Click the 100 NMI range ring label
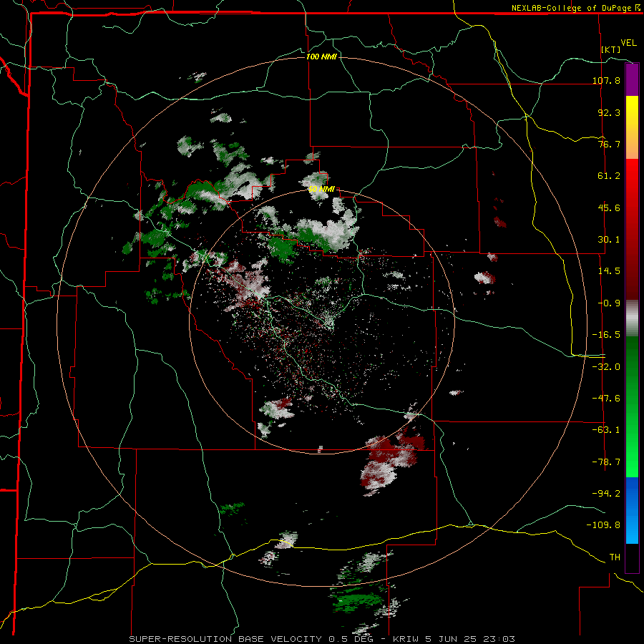The height and width of the screenshot is (644, 644). pyautogui.click(x=321, y=57)
